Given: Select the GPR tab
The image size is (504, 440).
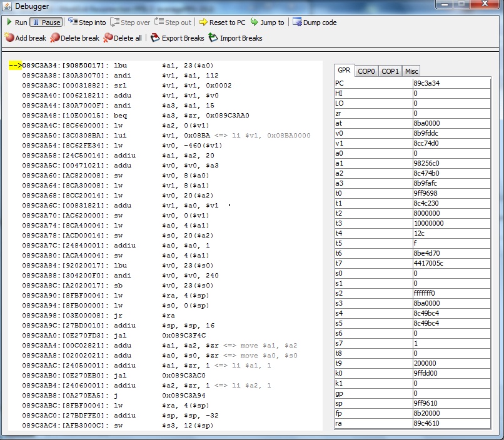Looking at the screenshot, I should (344, 71).
